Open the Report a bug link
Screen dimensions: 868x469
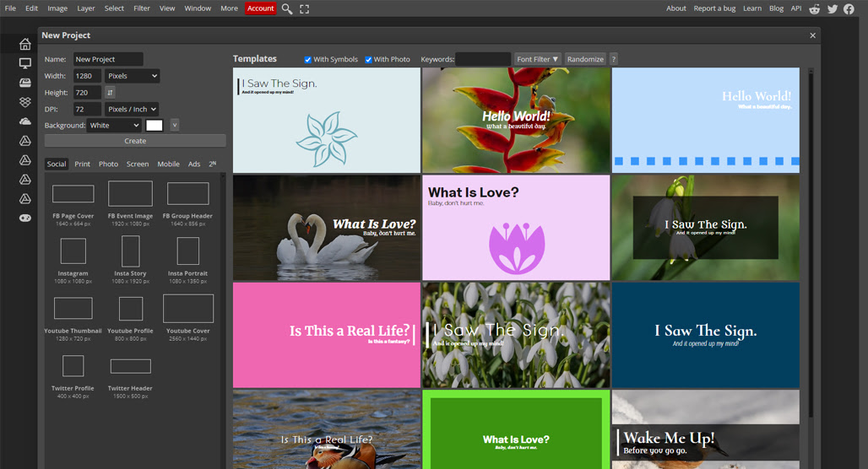(x=714, y=8)
